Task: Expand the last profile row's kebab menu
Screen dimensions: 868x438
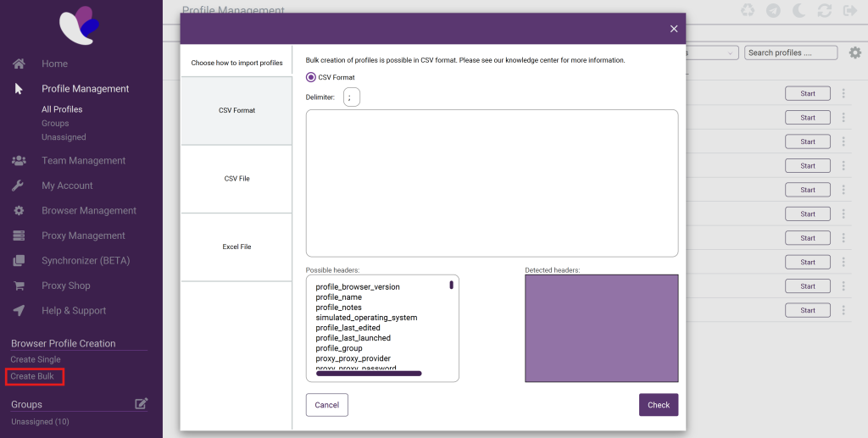Action: 843,310
